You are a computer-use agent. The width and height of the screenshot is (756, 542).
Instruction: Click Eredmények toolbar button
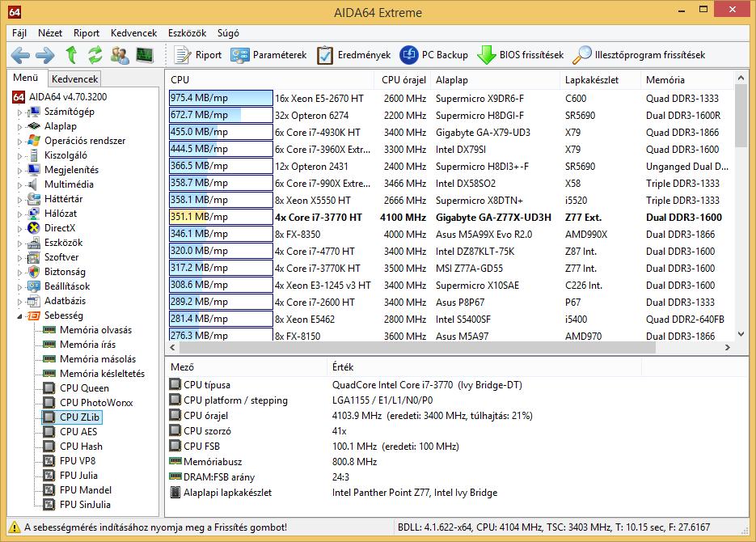coord(354,55)
